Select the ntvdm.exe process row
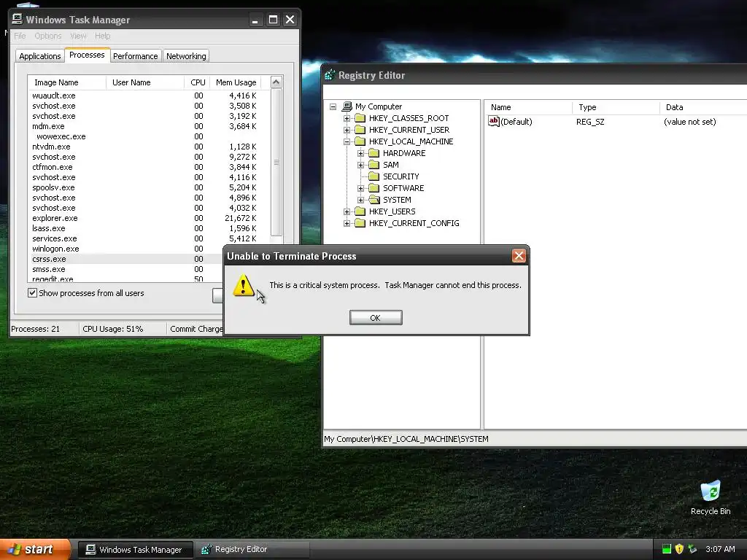Viewport: 747px width, 560px height. click(x=149, y=147)
